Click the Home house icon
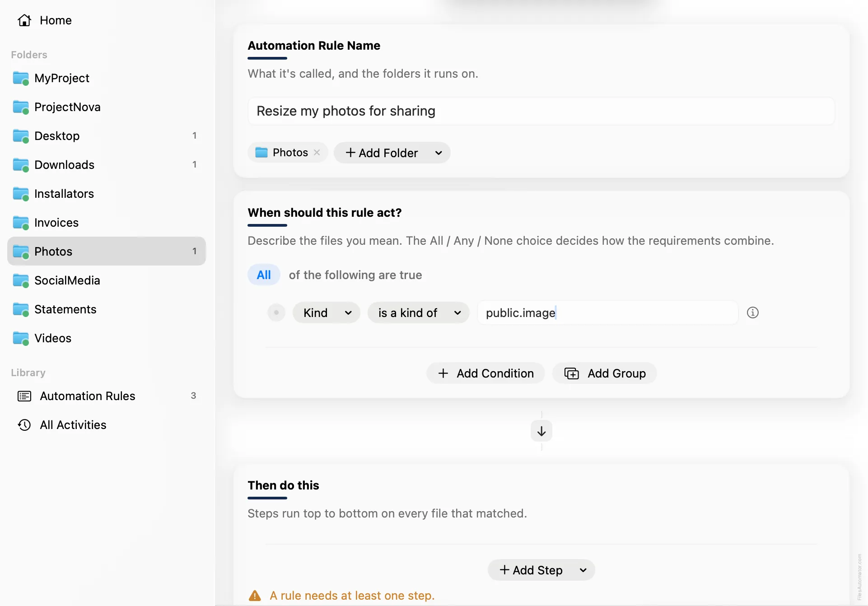The width and height of the screenshot is (868, 606). (24, 20)
